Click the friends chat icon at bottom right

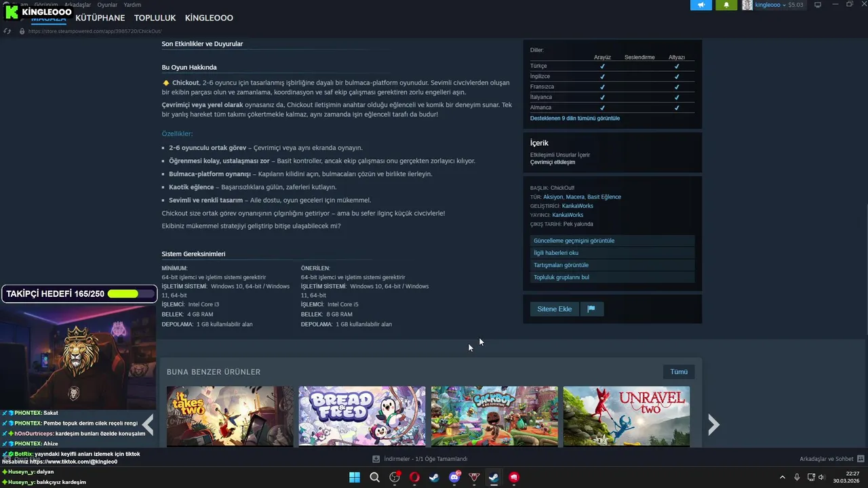(861, 459)
